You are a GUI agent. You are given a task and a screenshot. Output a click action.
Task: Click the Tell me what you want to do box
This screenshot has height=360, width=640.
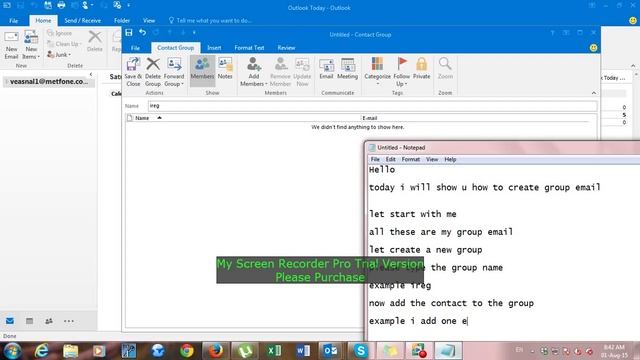pos(210,20)
